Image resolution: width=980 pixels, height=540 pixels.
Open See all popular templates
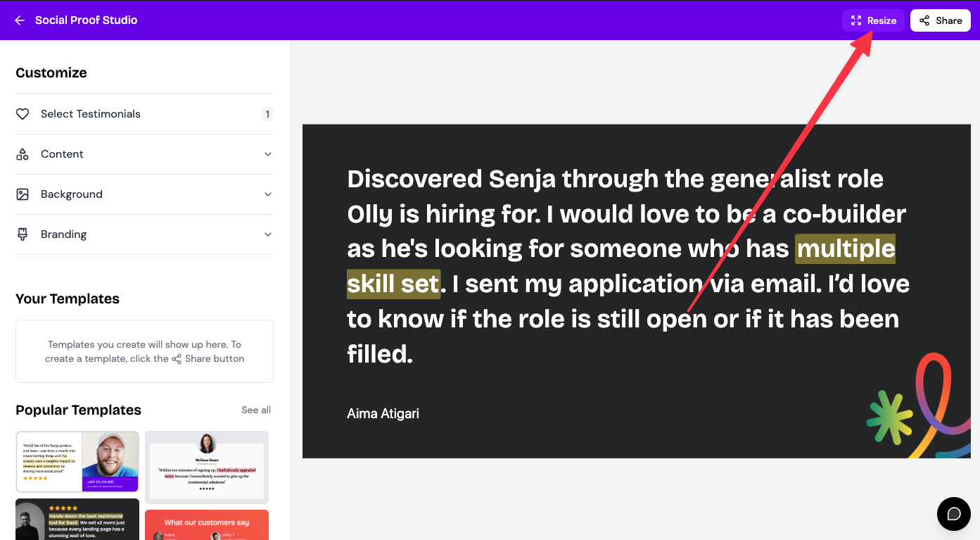point(256,410)
